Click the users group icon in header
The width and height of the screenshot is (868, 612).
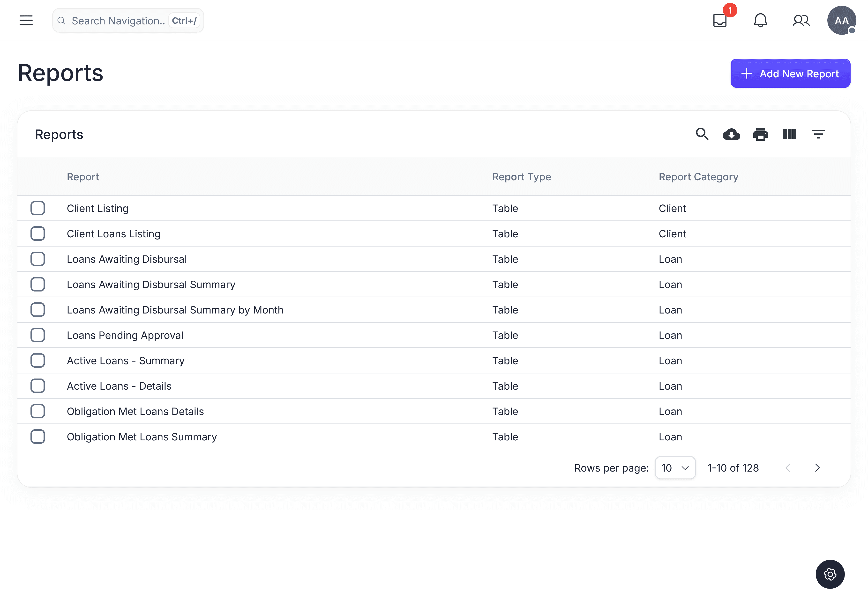801,20
